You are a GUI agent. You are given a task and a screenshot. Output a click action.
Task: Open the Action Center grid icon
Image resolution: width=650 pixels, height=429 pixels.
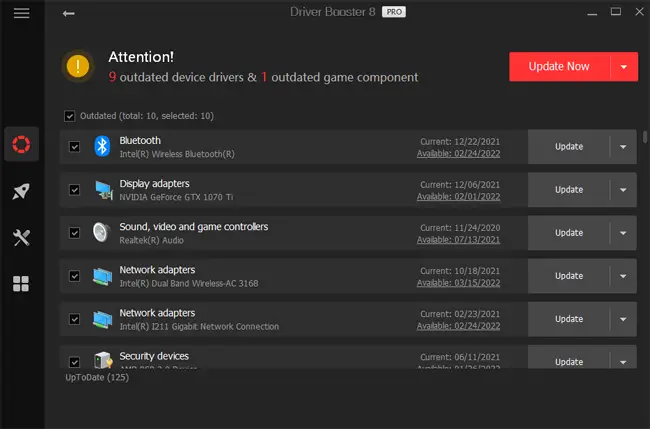pos(21,284)
